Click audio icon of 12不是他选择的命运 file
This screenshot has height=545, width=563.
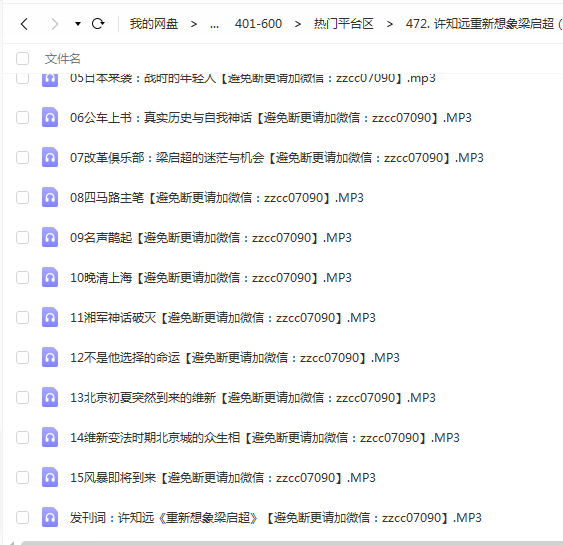tap(50, 357)
